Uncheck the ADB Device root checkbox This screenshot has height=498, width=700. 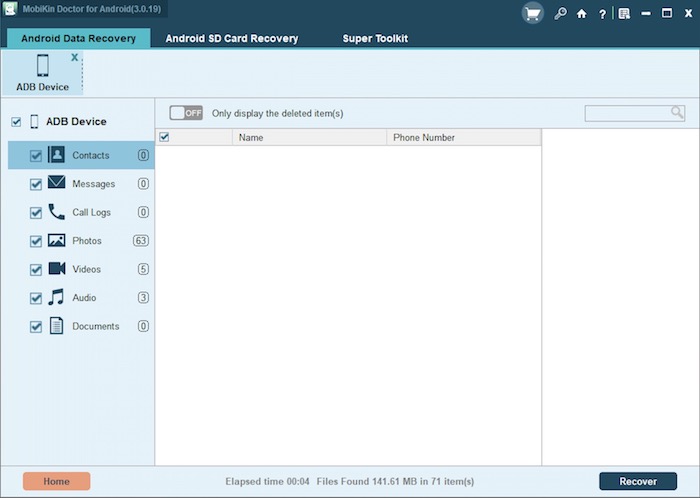[x=16, y=121]
